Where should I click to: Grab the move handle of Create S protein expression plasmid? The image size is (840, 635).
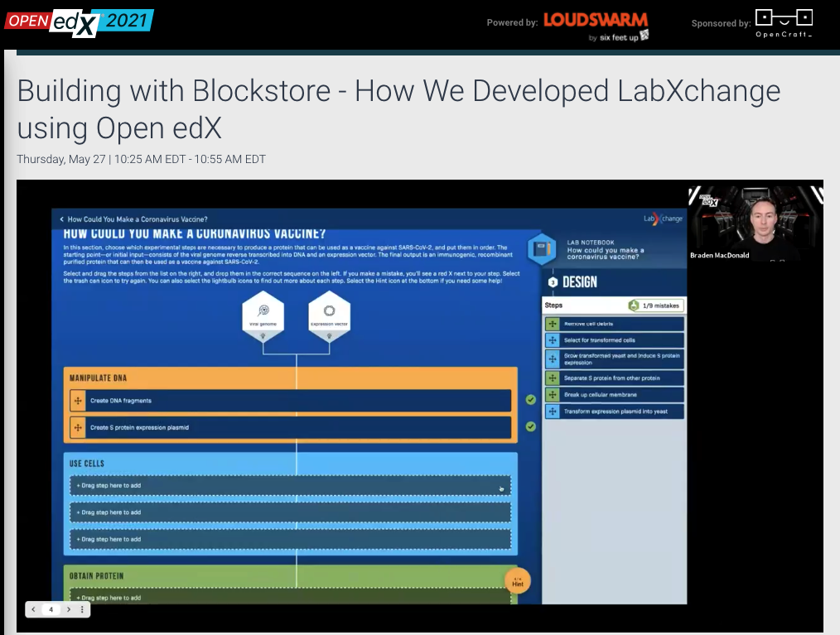(x=78, y=428)
